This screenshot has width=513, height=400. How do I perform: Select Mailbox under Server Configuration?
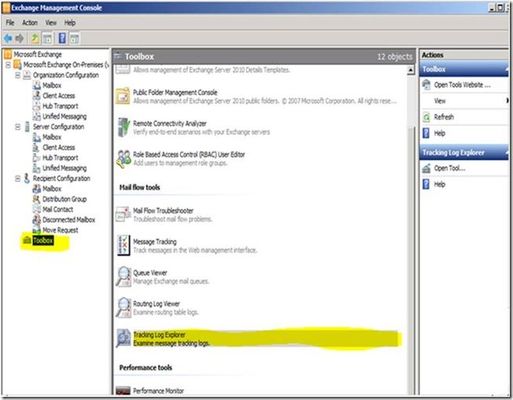click(x=52, y=137)
